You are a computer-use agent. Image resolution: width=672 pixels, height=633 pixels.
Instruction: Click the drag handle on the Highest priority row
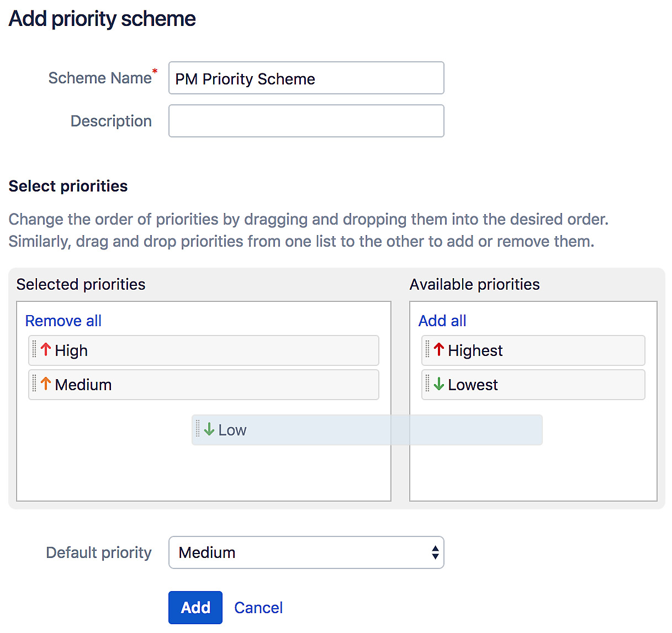[x=427, y=350]
